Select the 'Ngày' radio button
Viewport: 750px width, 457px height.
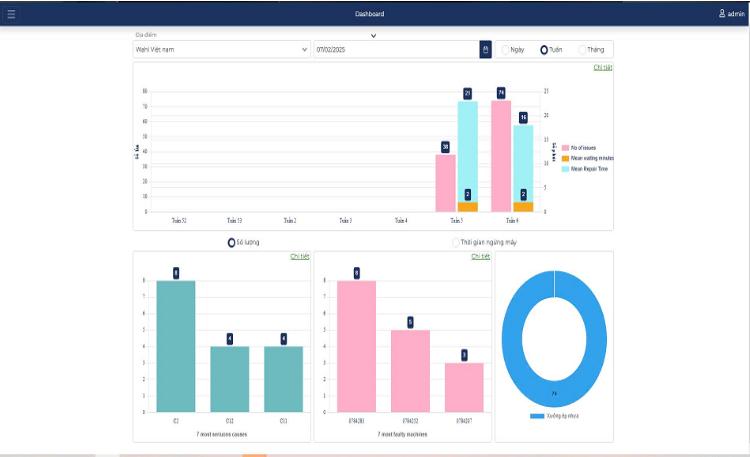pos(505,50)
